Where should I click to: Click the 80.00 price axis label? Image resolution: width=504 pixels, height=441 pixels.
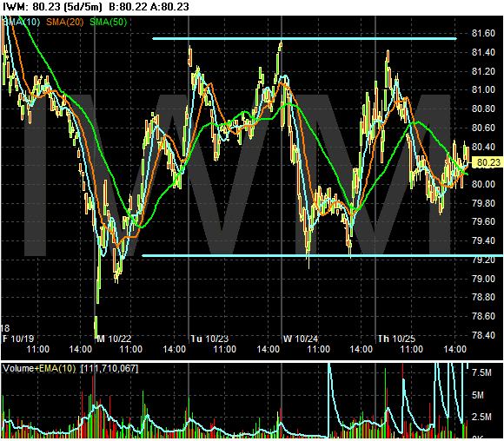pyautogui.click(x=483, y=184)
